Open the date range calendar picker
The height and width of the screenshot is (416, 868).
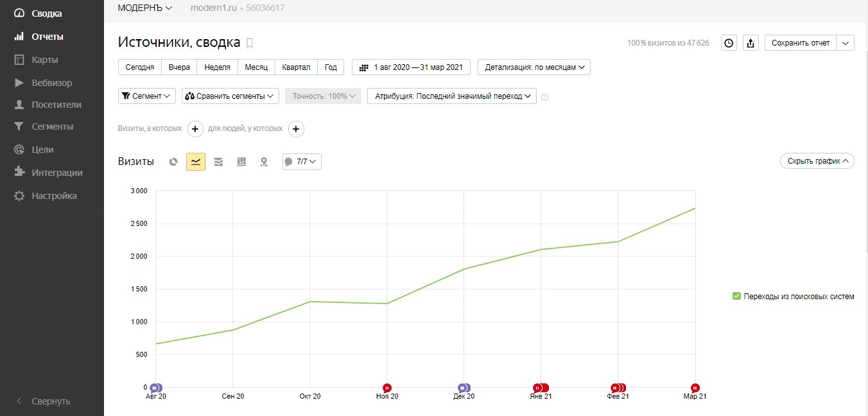click(x=411, y=67)
